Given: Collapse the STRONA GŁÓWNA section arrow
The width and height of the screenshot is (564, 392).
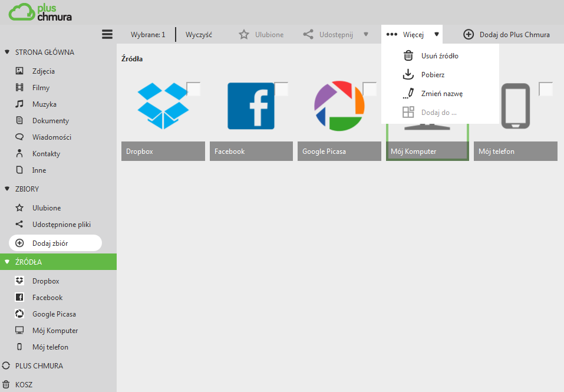Looking at the screenshot, I should click(x=7, y=52).
